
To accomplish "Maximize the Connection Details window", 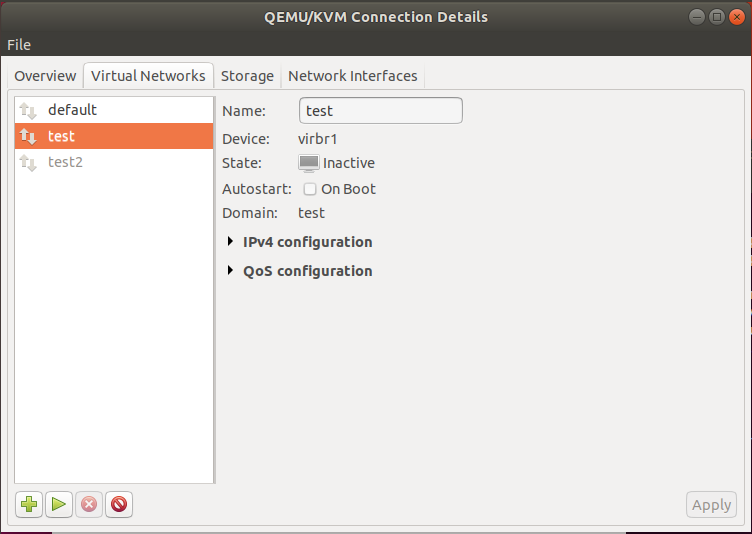I will coord(717,17).
